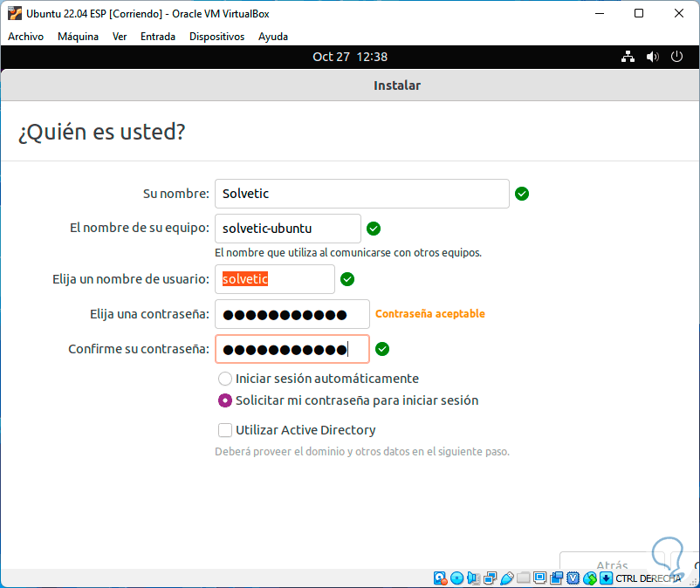Click the Elija una contraseña: label
Screen dimensions: 700x588
click(x=149, y=314)
